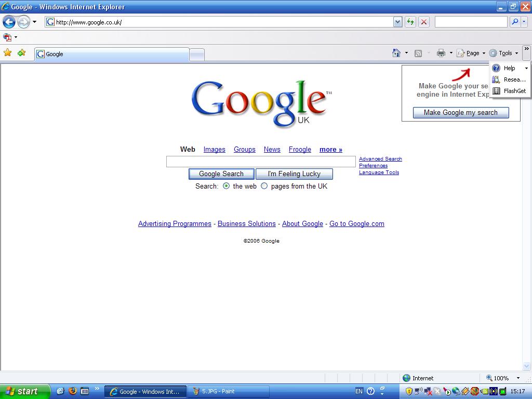
Task: Click the Google search text field
Action: point(261,162)
